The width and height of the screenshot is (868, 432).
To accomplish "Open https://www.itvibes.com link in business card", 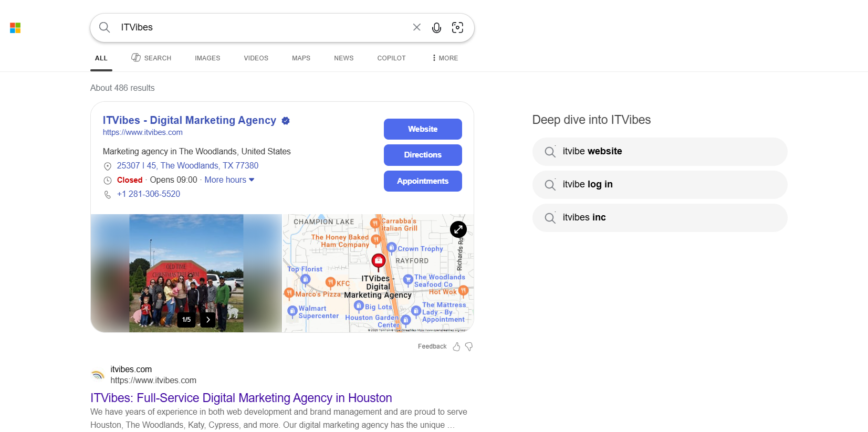I will click(143, 132).
